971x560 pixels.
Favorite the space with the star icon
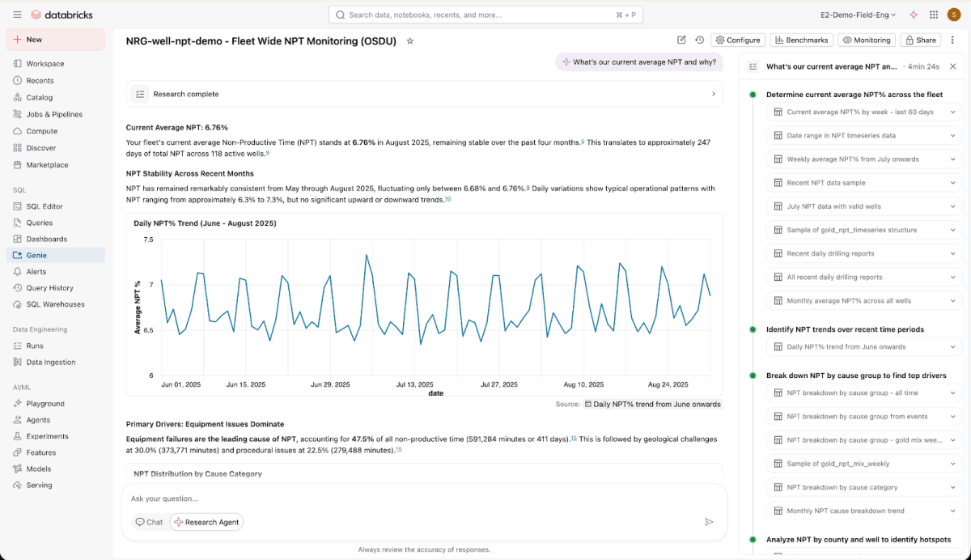pyautogui.click(x=410, y=40)
